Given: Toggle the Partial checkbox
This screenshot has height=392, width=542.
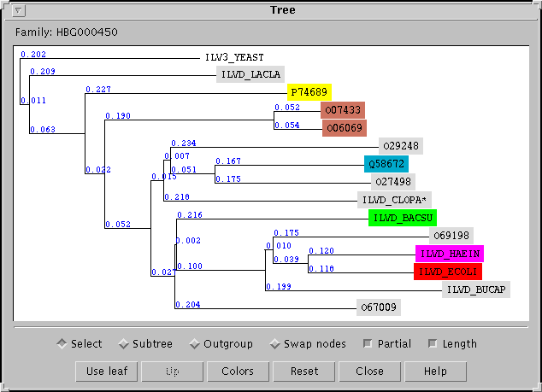Looking at the screenshot, I should 368,344.
